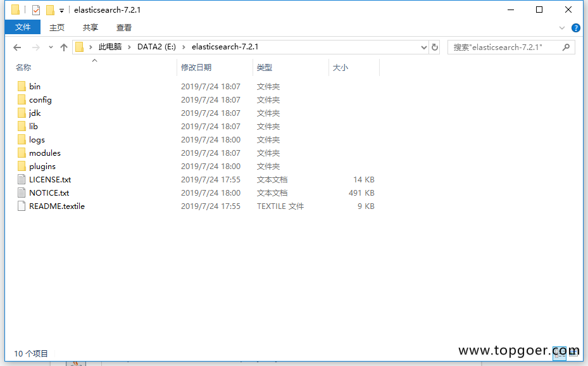The width and height of the screenshot is (588, 366).
Task: Open NOTICE.txt text document
Action: pyautogui.click(x=46, y=192)
